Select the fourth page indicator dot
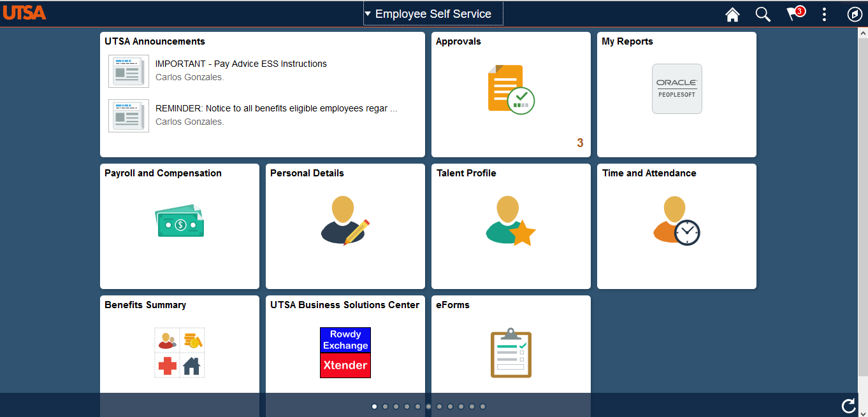Screen dimensions: 868x417 tap(407, 406)
